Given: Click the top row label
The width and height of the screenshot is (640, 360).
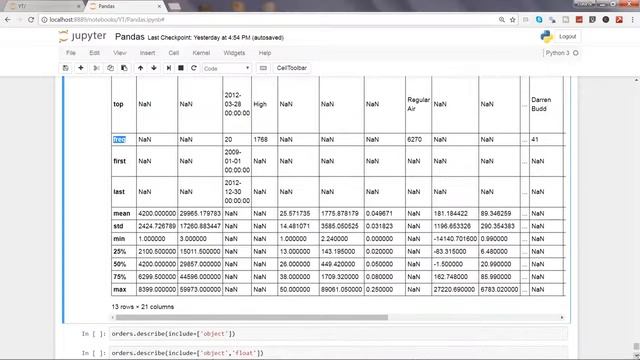Looking at the screenshot, I should coord(118,104).
